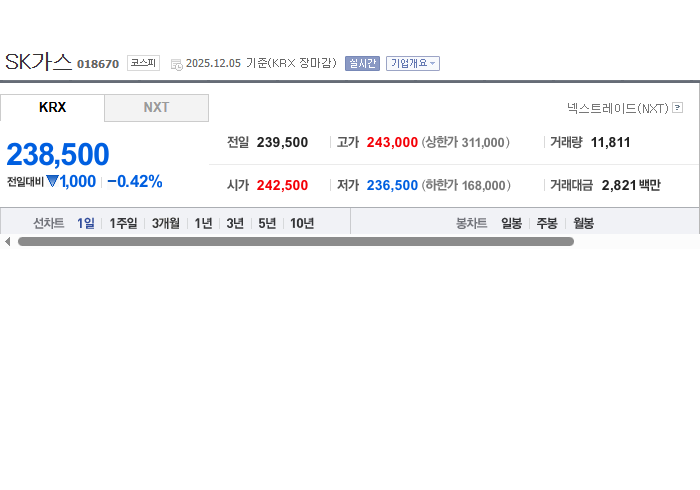Viewport: 700px width, 490px height.
Task: Click the stock code 018670
Action: coord(98,64)
